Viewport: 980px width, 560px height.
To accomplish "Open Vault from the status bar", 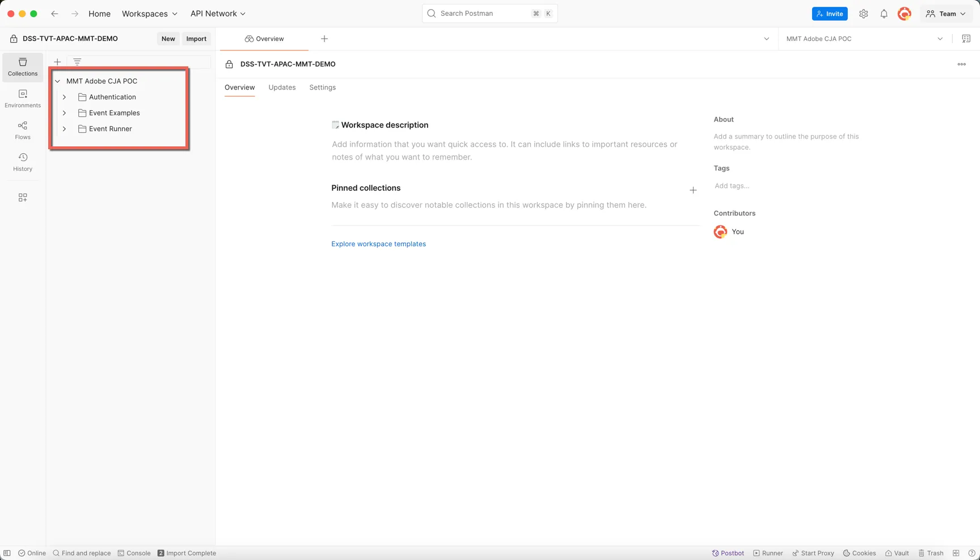I will [x=897, y=553].
